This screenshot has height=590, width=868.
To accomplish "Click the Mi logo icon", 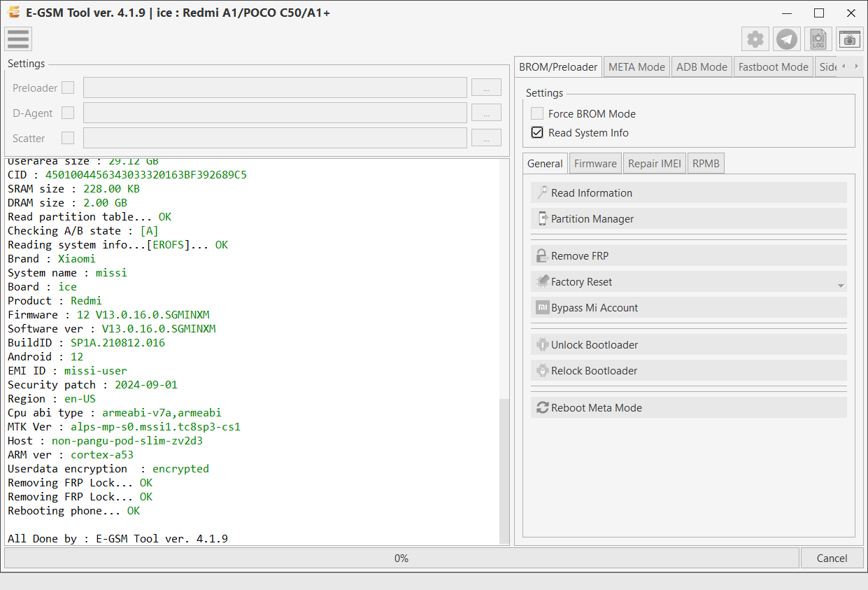I will (x=542, y=307).
